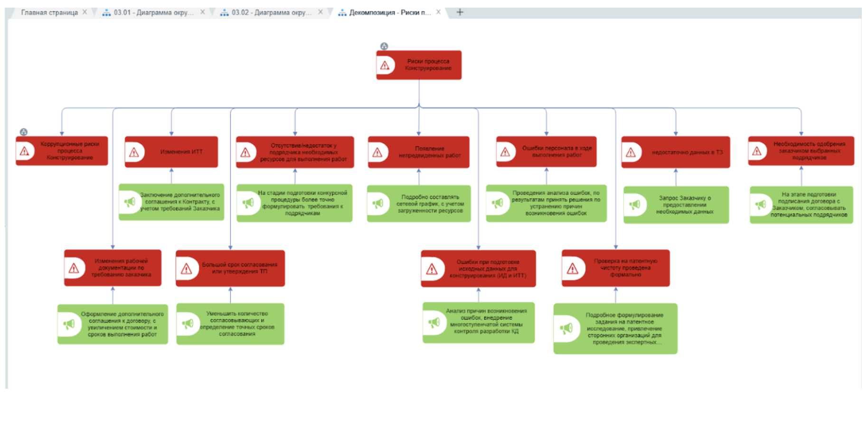Select green 'Оформление дополнительного соглашения к договору' node
868x423 pixels.
pos(122,324)
